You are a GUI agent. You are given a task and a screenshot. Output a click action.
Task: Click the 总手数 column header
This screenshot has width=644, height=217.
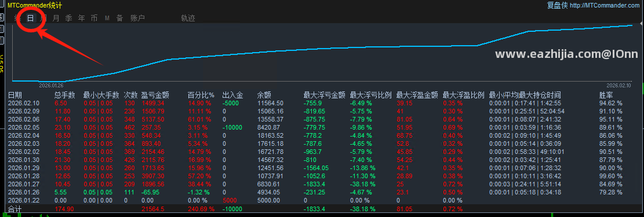pyautogui.click(x=65, y=95)
